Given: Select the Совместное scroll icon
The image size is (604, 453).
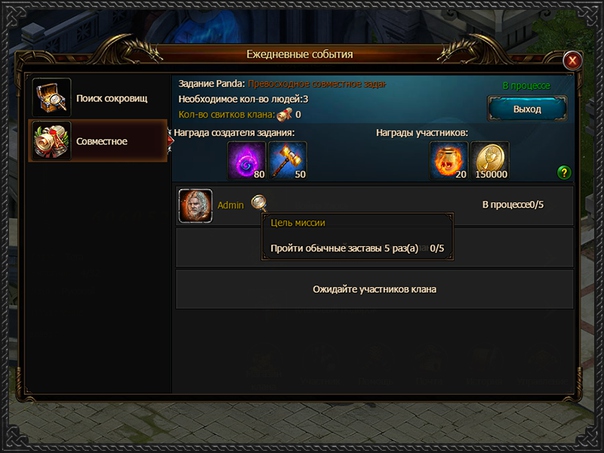Looking at the screenshot, I should coord(52,141).
